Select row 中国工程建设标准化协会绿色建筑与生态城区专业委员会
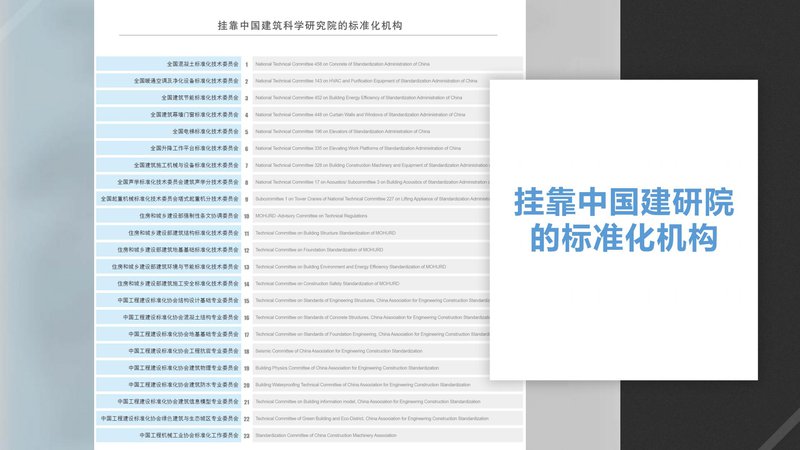Viewport: 800px width, 450px height. coord(169,419)
